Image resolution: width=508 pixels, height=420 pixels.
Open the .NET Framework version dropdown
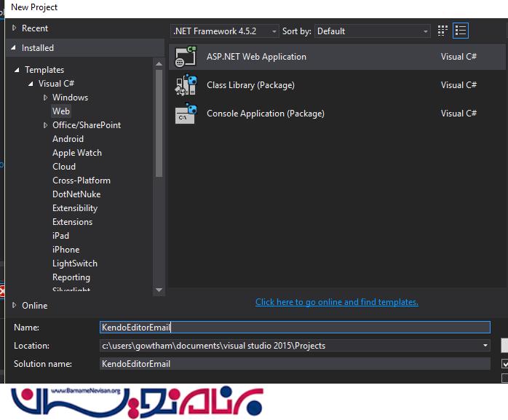225,31
